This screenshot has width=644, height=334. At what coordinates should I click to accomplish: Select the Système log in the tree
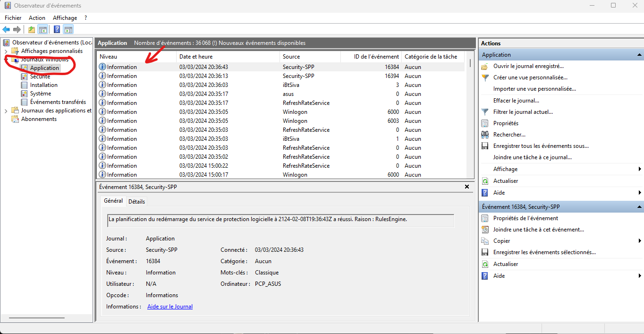tap(41, 94)
